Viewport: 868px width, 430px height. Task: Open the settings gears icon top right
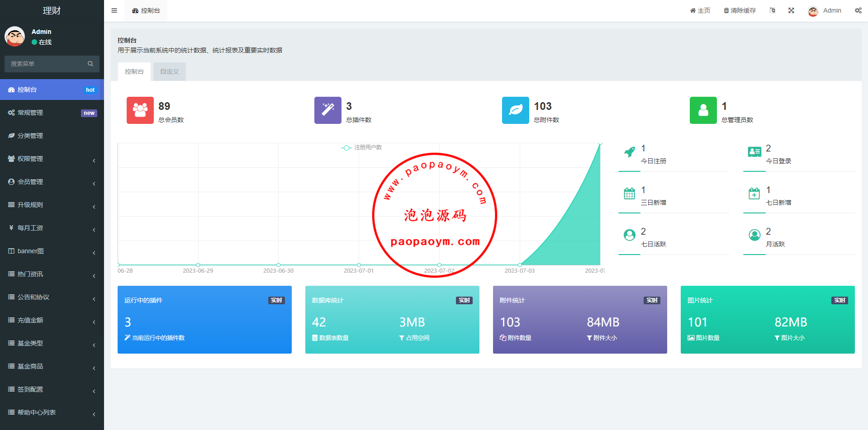858,10
